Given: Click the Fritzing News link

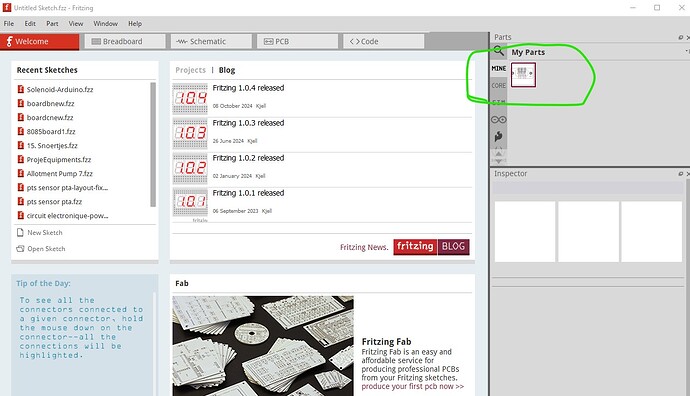Looking at the screenshot, I should tap(364, 247).
